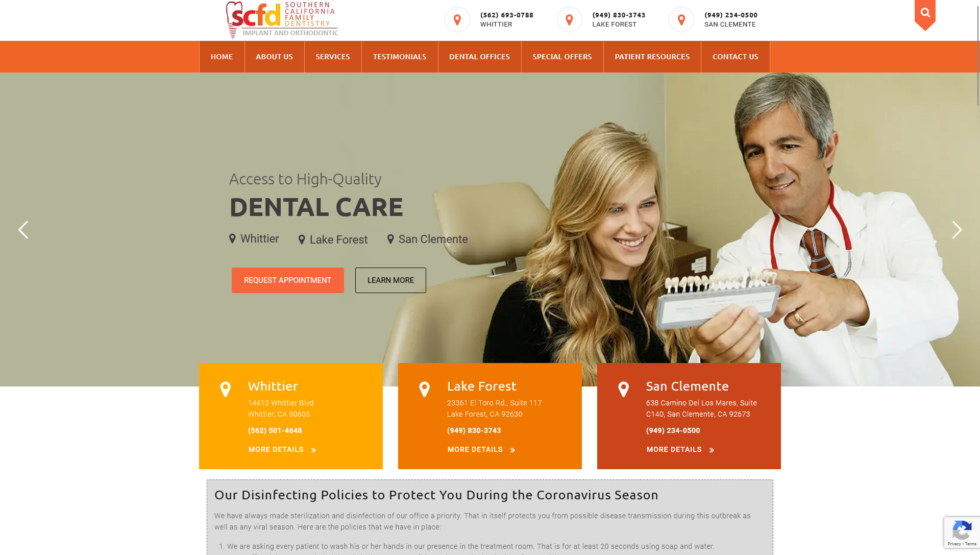Go to previous slide with left arrow
This screenshot has height=555, width=980.
[23, 230]
